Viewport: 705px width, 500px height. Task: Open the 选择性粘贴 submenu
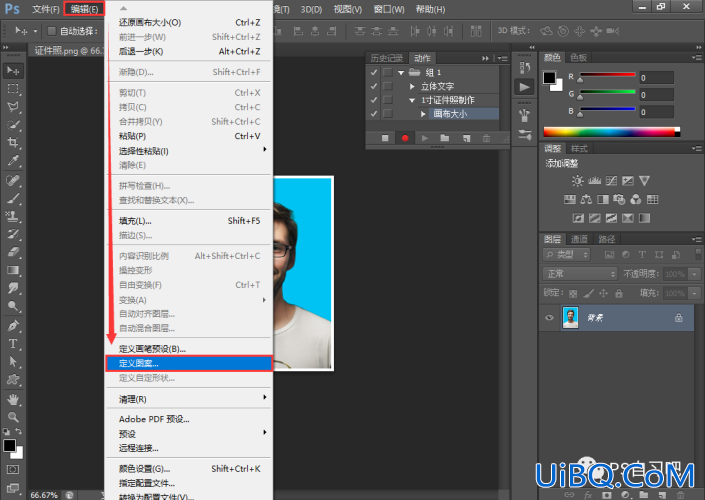(189, 151)
